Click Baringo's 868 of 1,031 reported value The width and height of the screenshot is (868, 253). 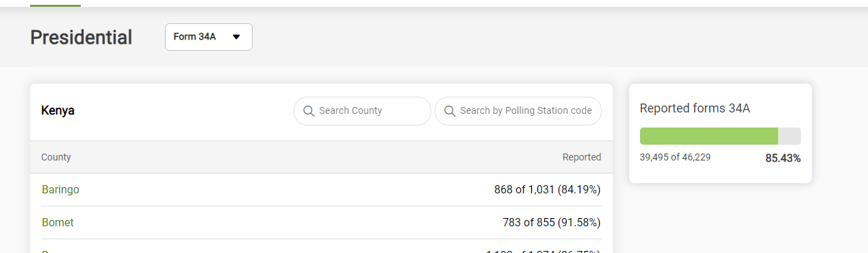pyautogui.click(x=548, y=190)
